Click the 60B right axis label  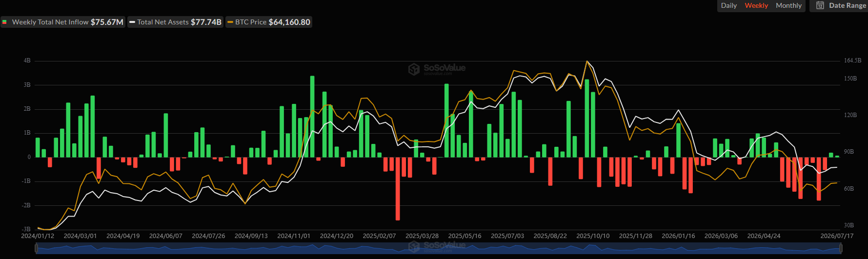tap(849, 189)
